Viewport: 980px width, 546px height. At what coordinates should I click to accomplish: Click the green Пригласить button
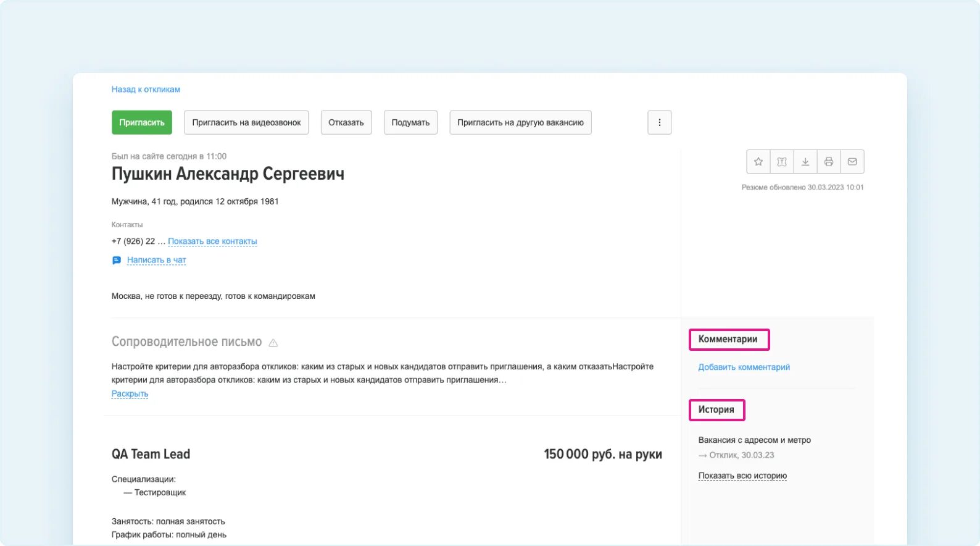142,122
